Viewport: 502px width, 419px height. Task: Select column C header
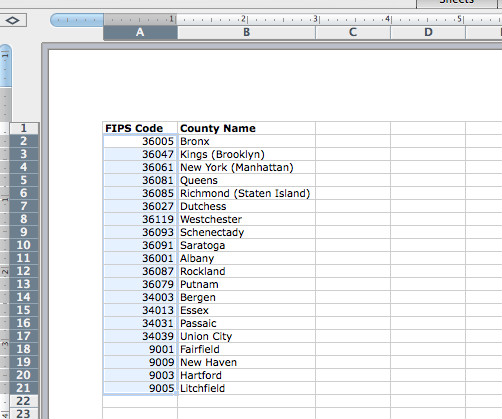pos(353,32)
